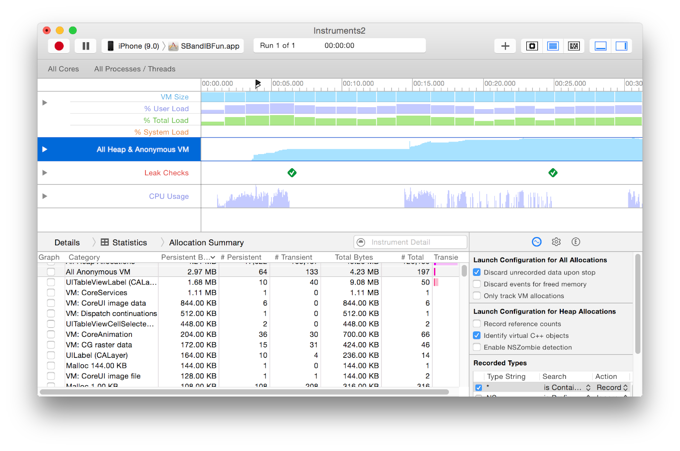Viewport: 680px width, 451px height.
Task: Select the Statistics breadcrumb
Action: tap(124, 242)
